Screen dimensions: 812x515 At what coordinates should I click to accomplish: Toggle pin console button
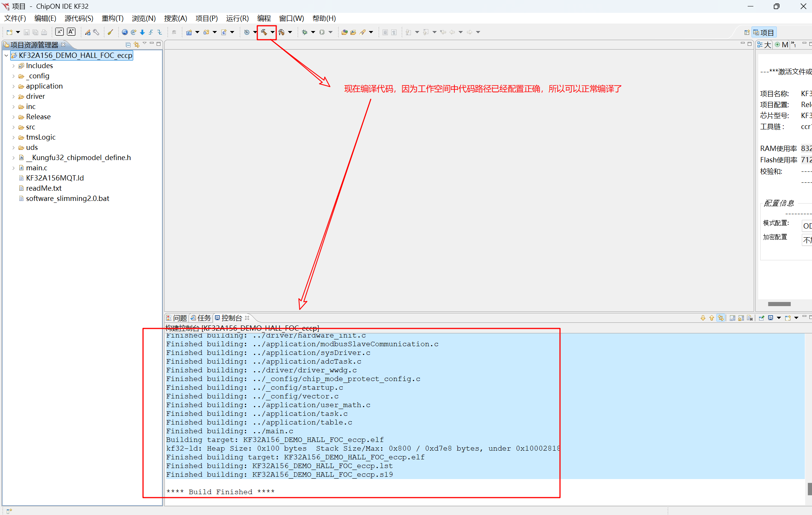click(761, 318)
